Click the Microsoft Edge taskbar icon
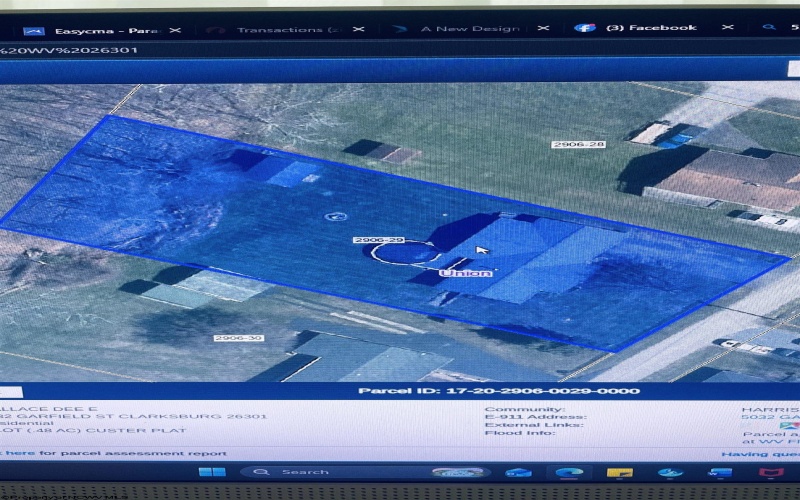Image resolution: width=800 pixels, height=500 pixels. tap(569, 472)
